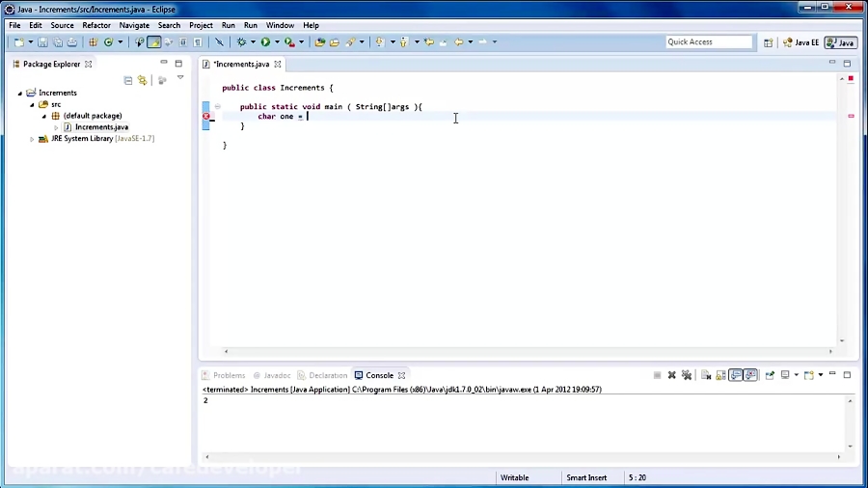Viewport: 868px width, 488px height.
Task: Click the Next Annotation icon
Action: coord(380,42)
